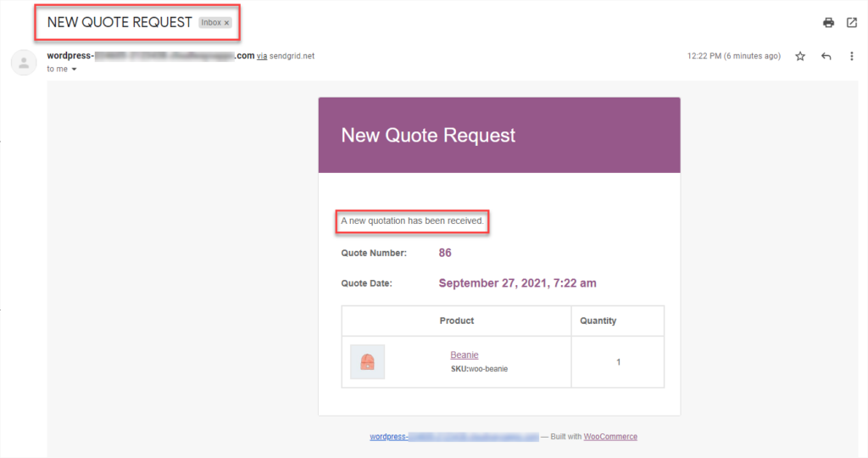Remove the Inbox label with its x

pyautogui.click(x=226, y=23)
